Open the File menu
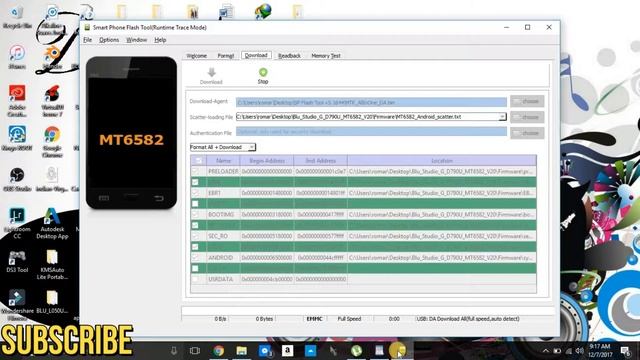 (87, 40)
